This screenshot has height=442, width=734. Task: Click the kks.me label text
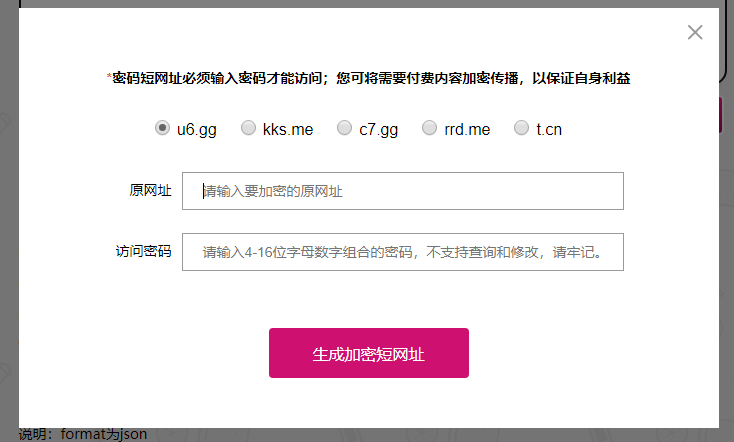[288, 129]
